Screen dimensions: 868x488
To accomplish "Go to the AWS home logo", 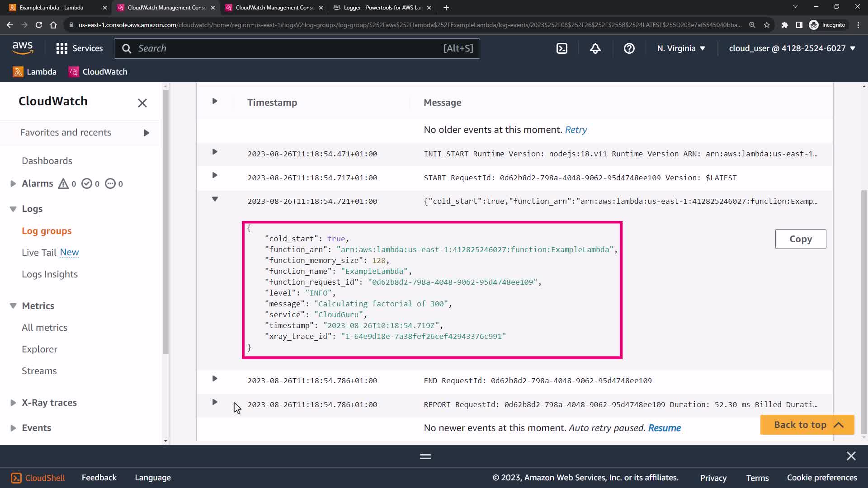I will coord(23,48).
